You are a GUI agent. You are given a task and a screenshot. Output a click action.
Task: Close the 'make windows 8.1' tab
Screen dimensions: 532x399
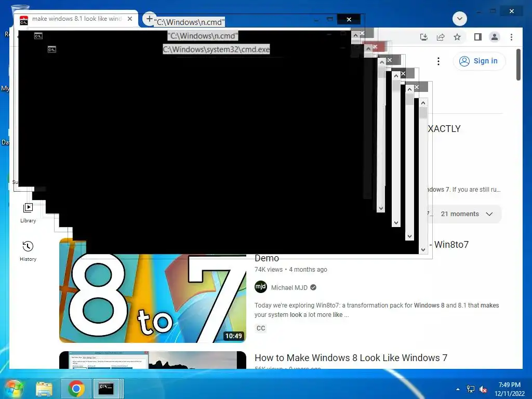click(x=130, y=19)
